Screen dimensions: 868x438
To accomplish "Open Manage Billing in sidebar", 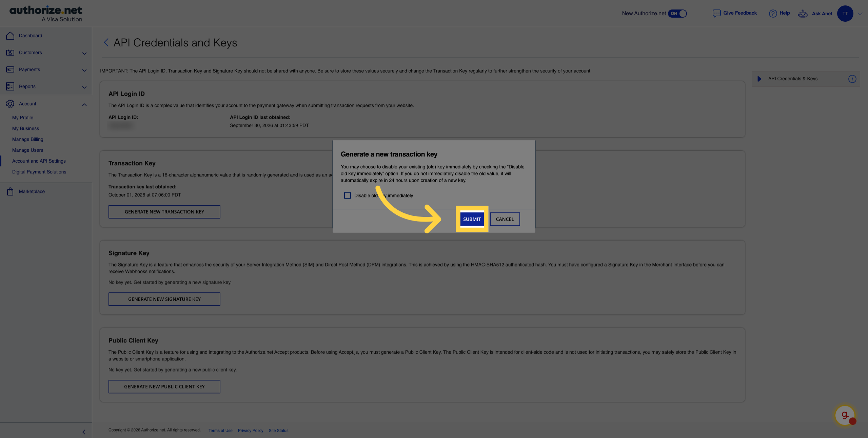I will pyautogui.click(x=28, y=139).
